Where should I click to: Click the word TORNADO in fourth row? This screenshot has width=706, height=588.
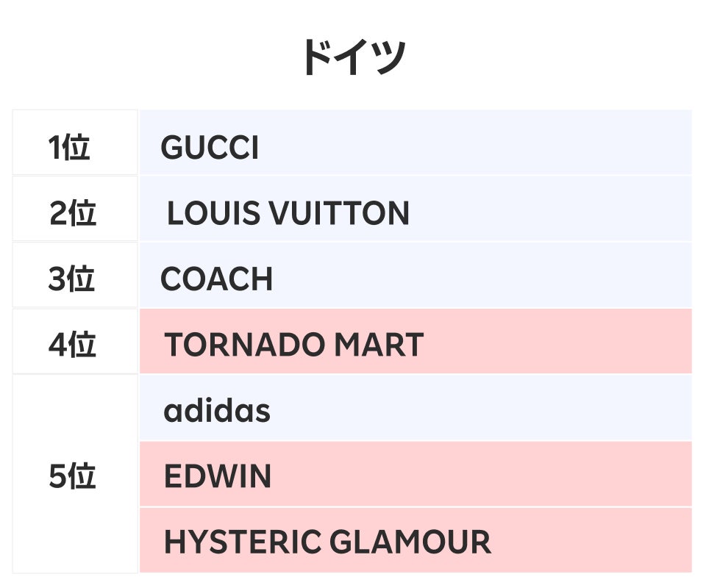pos(243,345)
